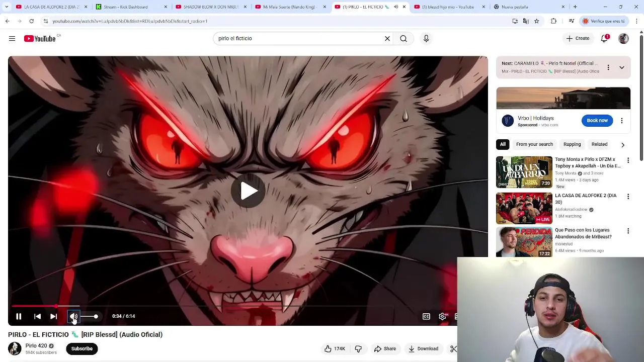The width and height of the screenshot is (644, 362).
Task: Open the Create menu
Action: (x=578, y=38)
